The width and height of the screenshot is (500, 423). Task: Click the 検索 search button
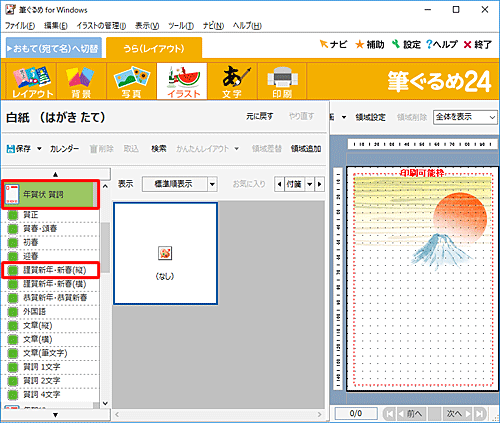pyautogui.click(x=159, y=148)
